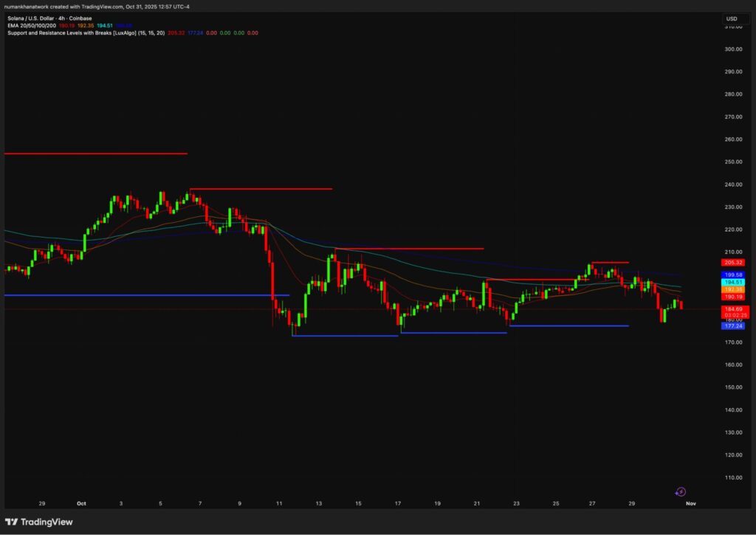Click the blue 199.58 EMA price label
Screen dimensions: 756x535
(734, 275)
